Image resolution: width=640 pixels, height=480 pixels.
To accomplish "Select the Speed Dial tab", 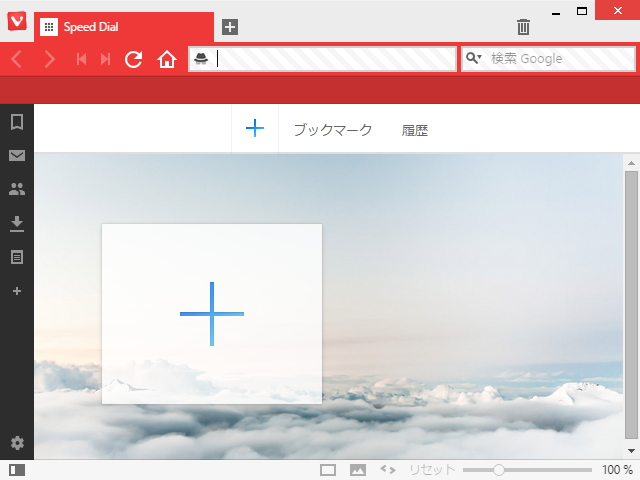I will coord(124,27).
